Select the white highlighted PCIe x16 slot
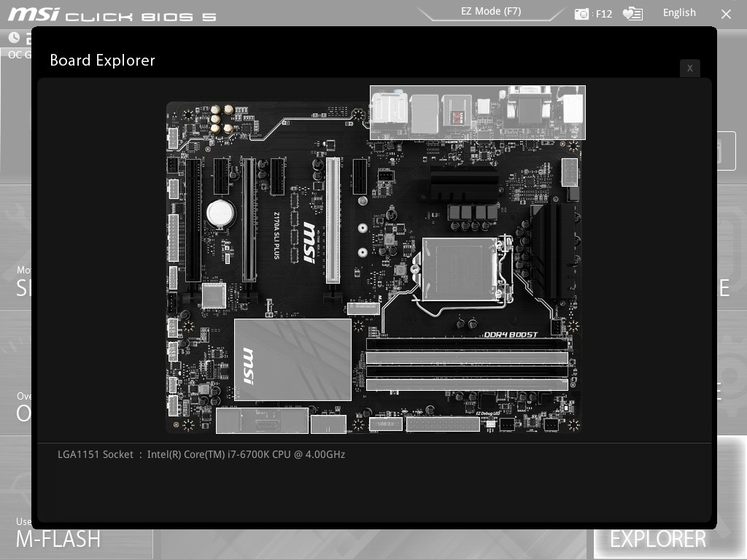Screen dimensions: 747x560 (333, 220)
